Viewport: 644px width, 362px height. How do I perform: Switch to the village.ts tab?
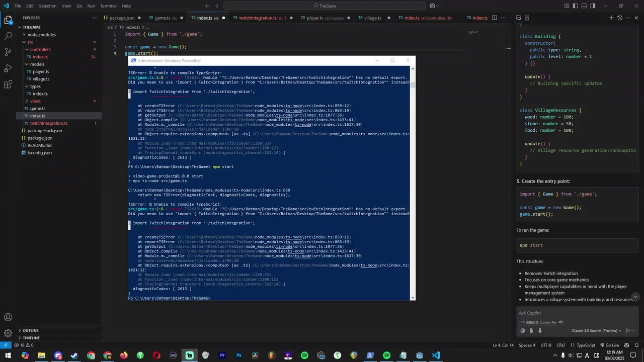click(x=373, y=18)
